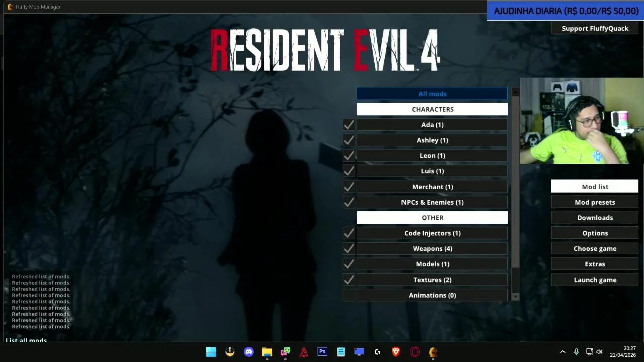Open Opera browser from the taskbar
Screen dimensions: 644x362
(415, 352)
